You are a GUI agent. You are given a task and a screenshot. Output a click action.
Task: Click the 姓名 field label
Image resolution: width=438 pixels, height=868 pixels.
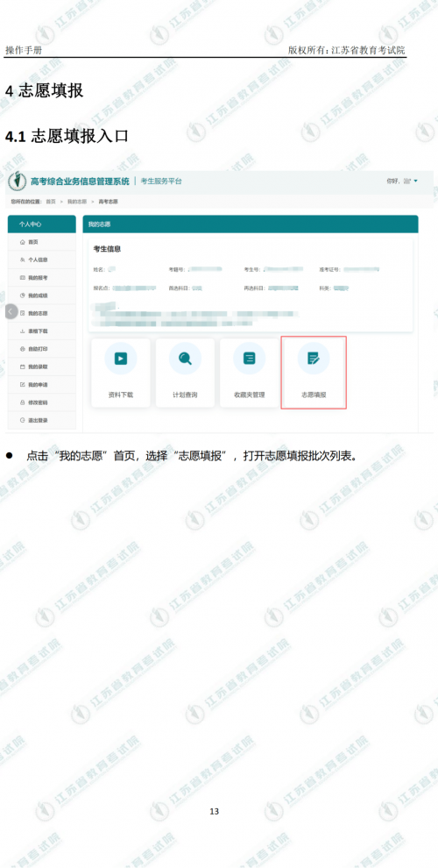(x=100, y=269)
